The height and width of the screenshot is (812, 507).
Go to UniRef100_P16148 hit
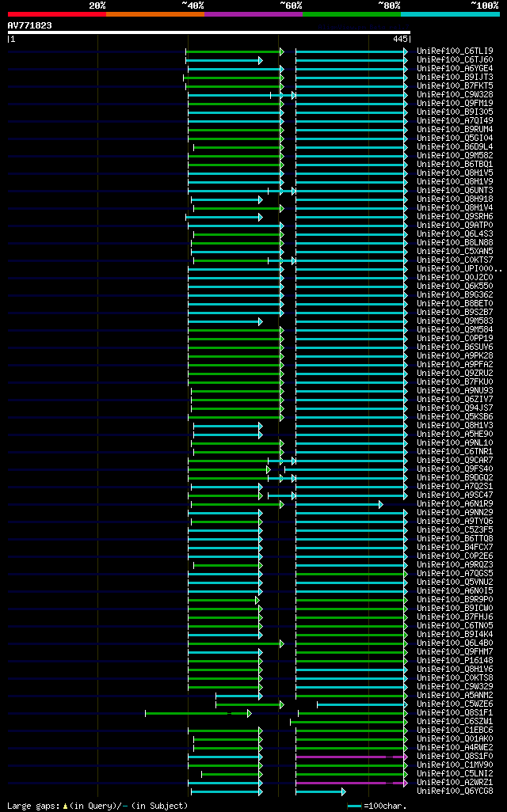pyautogui.click(x=456, y=660)
